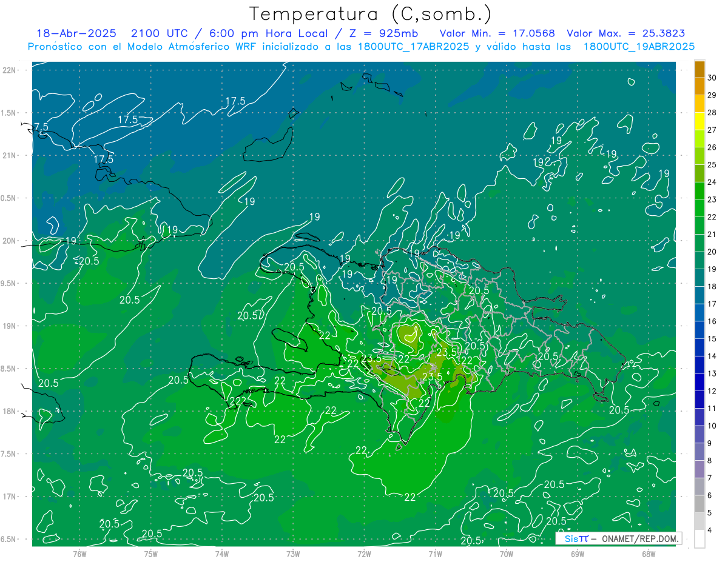Click teal legend swatch between 18 and 19
The width and height of the screenshot is (728, 562).
[x=699, y=278]
